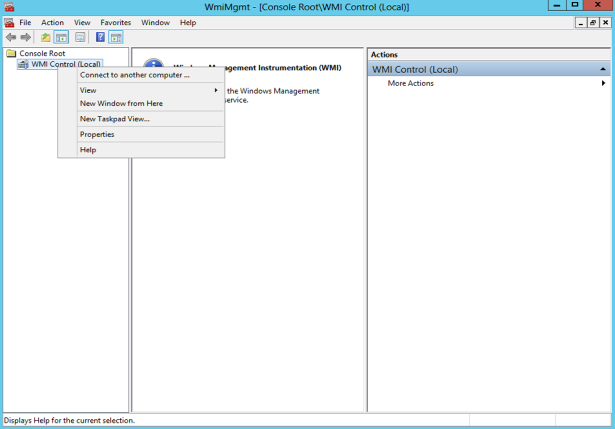This screenshot has height=429, width=615.
Task: Toggle Show/Hide Action Pane toolbar icon
Action: tap(116, 37)
